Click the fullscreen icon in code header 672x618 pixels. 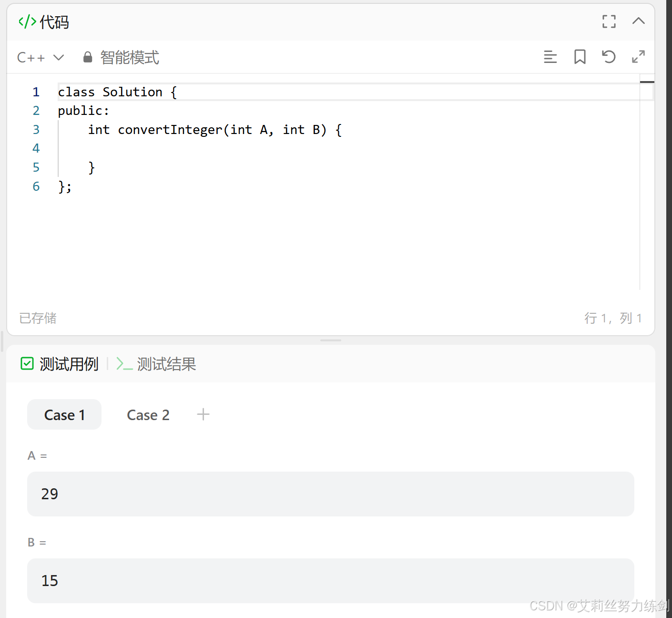[x=609, y=21]
